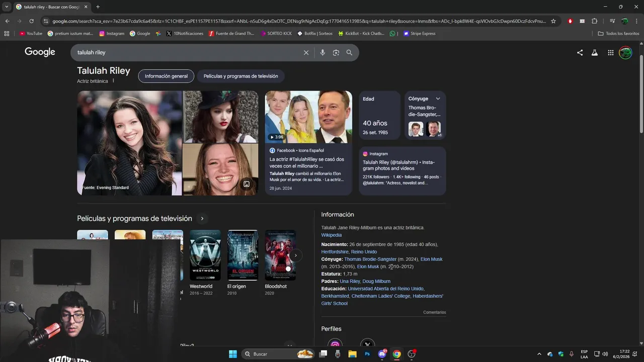Open a new Chrome tab
Screen dimensions: 644x362
click(x=98, y=7)
